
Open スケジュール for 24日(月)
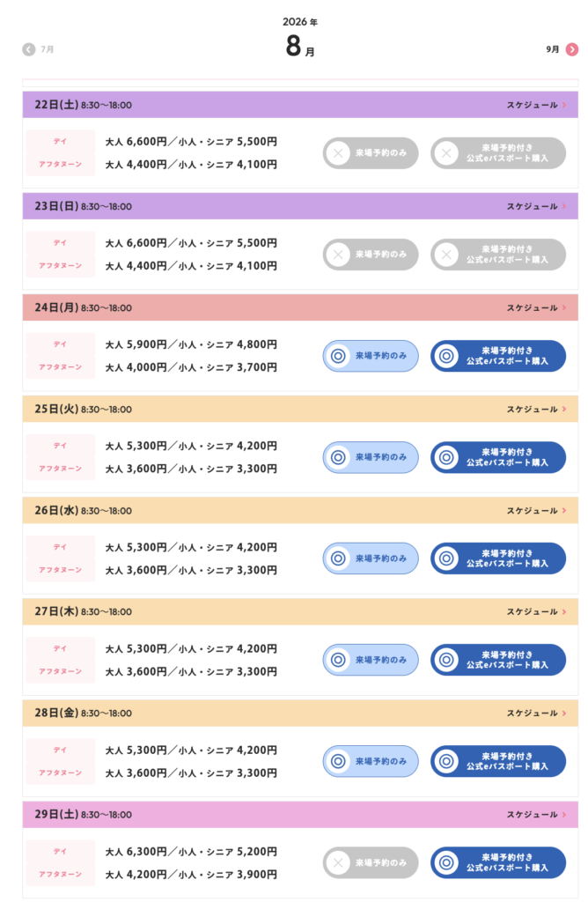click(x=536, y=307)
